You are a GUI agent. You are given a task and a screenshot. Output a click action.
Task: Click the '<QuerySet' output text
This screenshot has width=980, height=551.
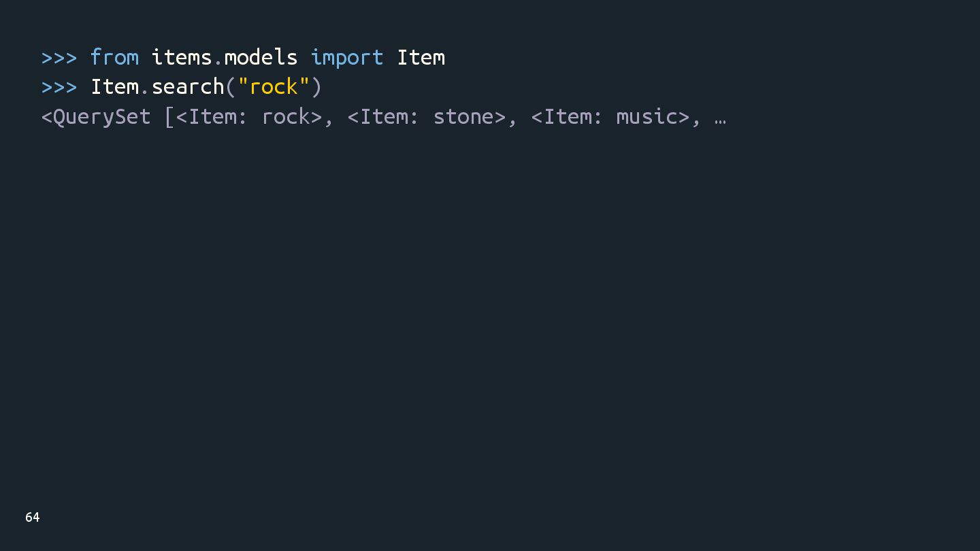[x=96, y=117]
